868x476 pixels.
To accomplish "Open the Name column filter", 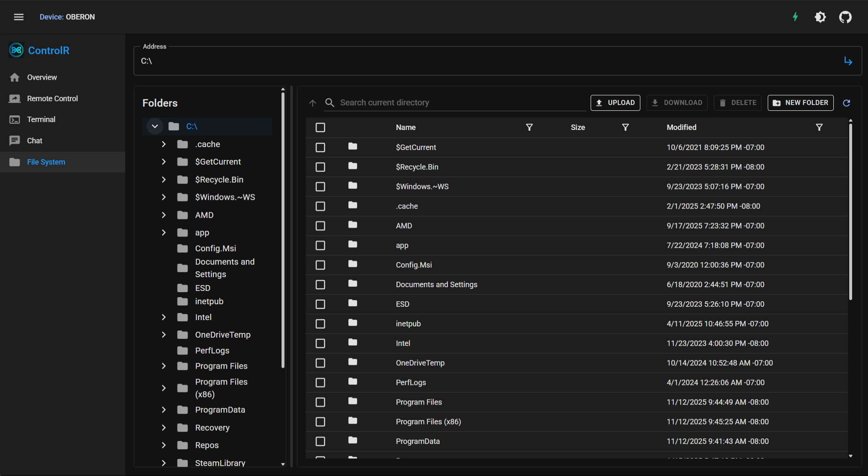I will click(529, 127).
